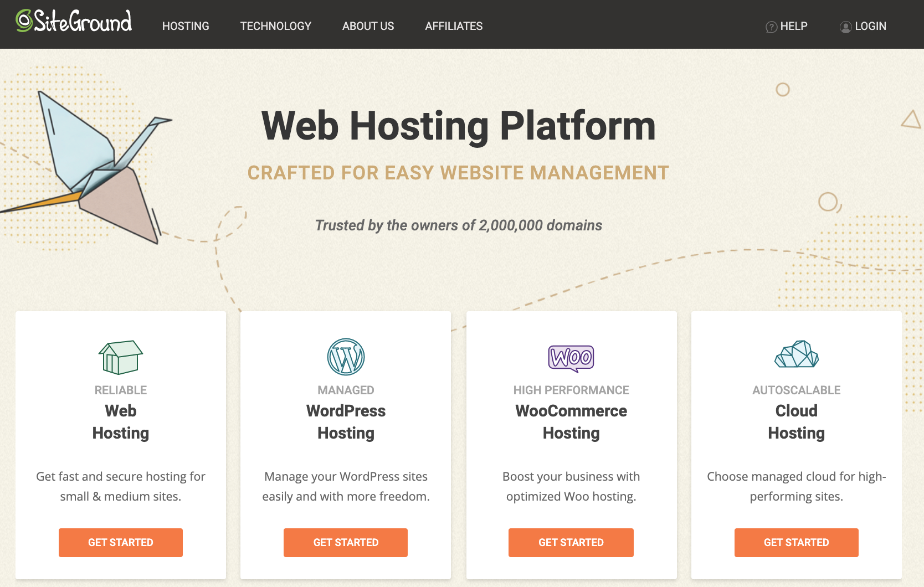Click GET STARTED under WordPress Hosting

click(345, 542)
